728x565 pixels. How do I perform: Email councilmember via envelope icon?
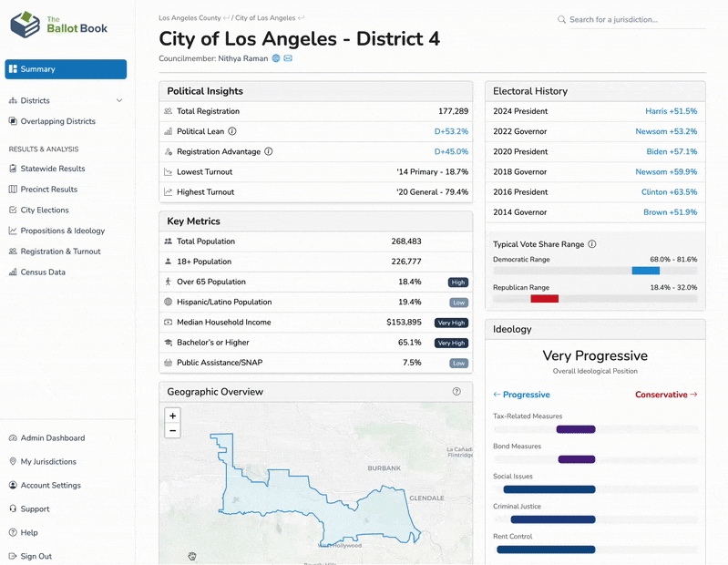(x=288, y=58)
